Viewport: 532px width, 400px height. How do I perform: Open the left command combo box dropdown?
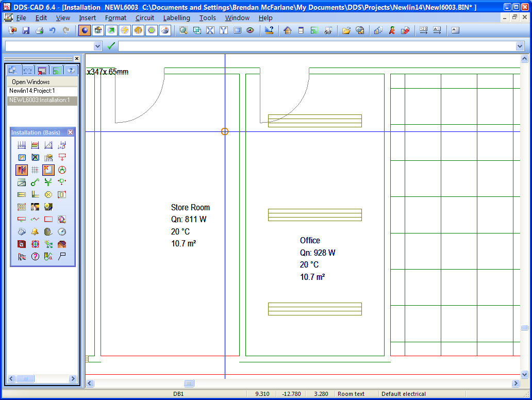coord(98,46)
